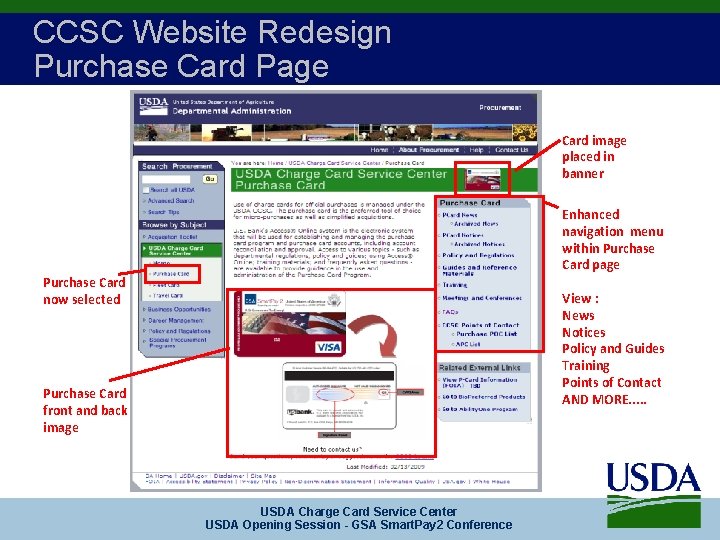Select Purchase Card in the sidebar
The image size is (720, 540).
click(171, 274)
